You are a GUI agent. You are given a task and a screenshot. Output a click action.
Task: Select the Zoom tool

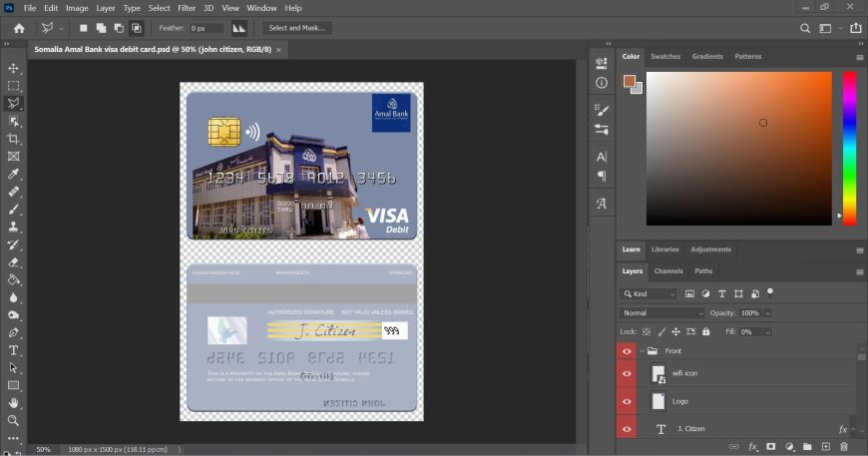click(x=13, y=421)
